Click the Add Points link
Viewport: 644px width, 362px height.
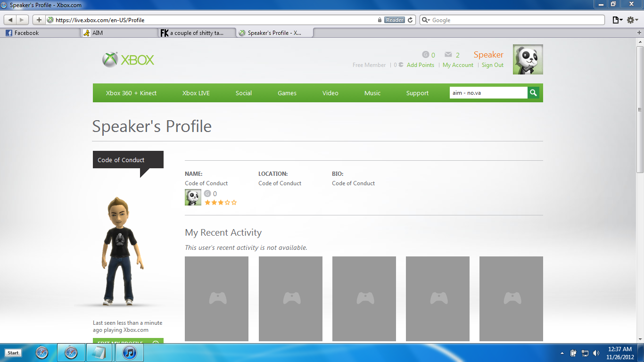[x=421, y=65]
